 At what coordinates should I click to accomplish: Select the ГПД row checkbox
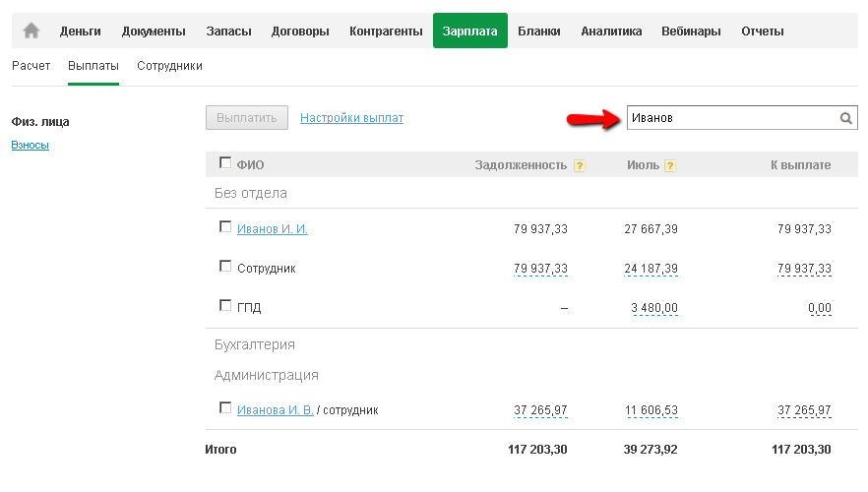click(x=225, y=306)
